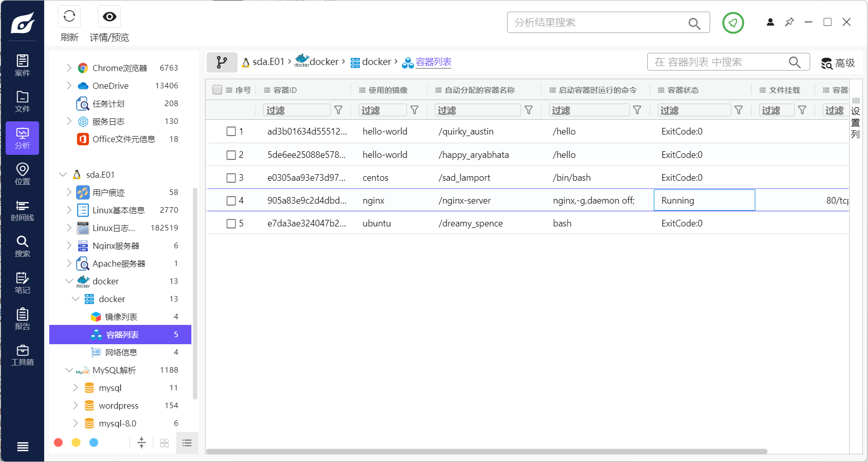
Task: Click filter funnel icon for 使用的镜像 column
Action: coord(414,110)
